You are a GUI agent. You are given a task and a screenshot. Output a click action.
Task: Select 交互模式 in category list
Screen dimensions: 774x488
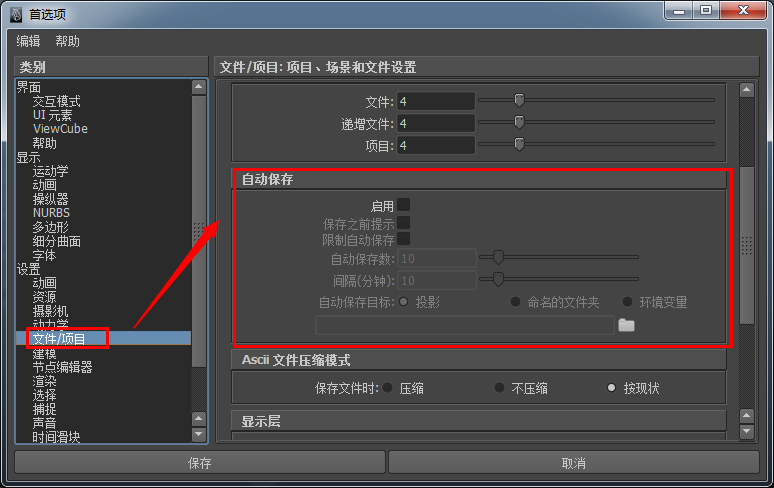point(56,102)
